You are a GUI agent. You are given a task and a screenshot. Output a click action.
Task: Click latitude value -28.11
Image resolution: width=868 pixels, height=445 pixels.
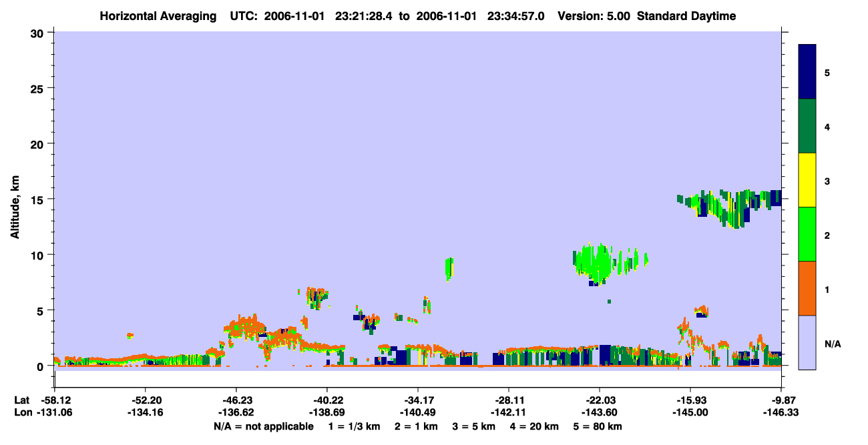point(509,400)
